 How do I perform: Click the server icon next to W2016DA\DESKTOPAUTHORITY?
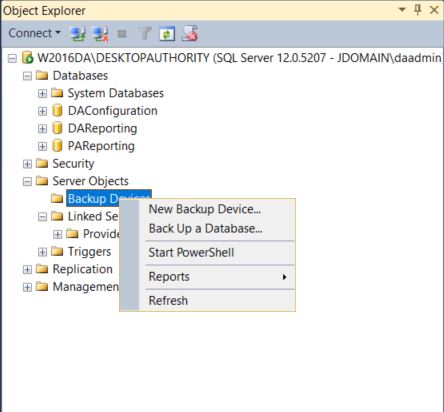tap(27, 58)
